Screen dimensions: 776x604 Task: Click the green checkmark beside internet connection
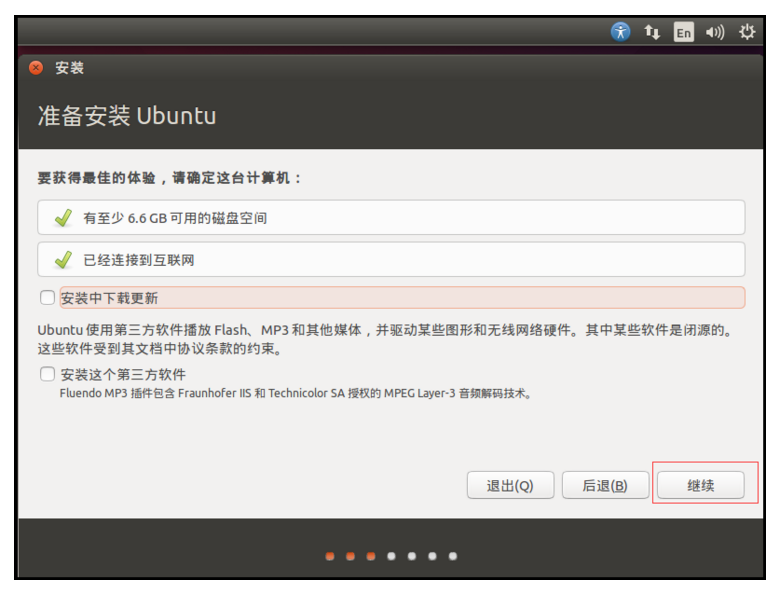[63, 259]
